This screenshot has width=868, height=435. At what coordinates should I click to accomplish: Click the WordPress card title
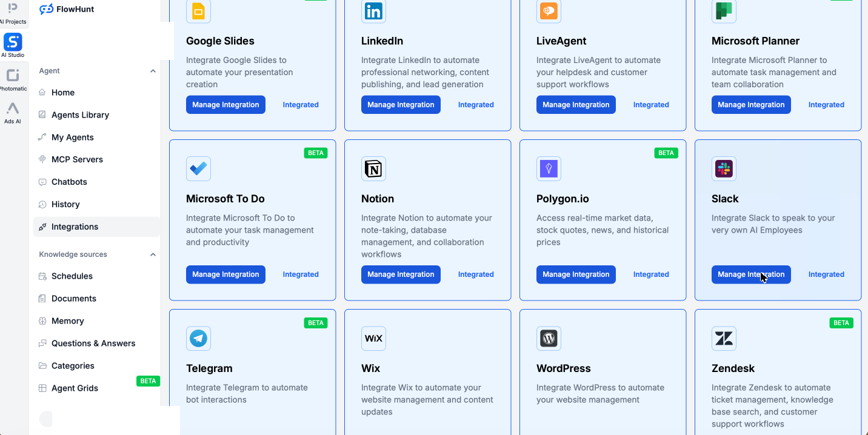tap(564, 368)
